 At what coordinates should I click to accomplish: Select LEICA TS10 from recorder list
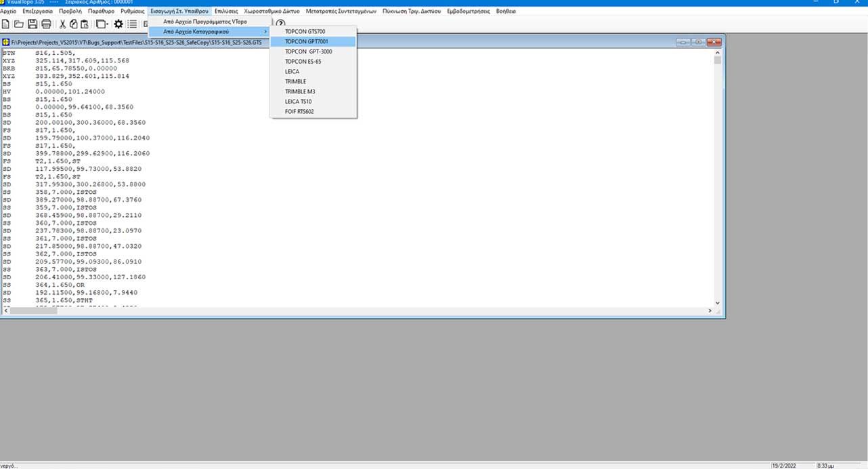pos(298,102)
